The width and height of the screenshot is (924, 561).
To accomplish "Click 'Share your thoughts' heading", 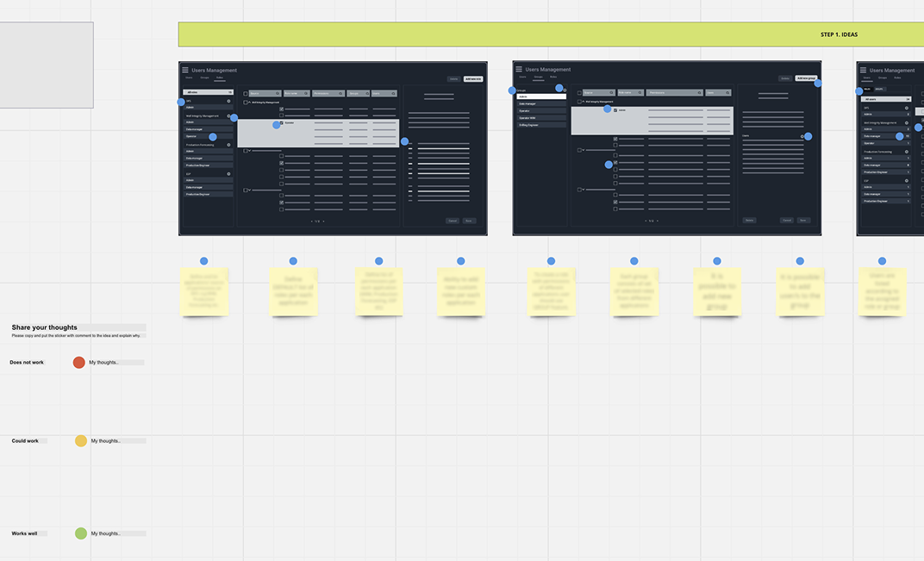I will [x=44, y=327].
